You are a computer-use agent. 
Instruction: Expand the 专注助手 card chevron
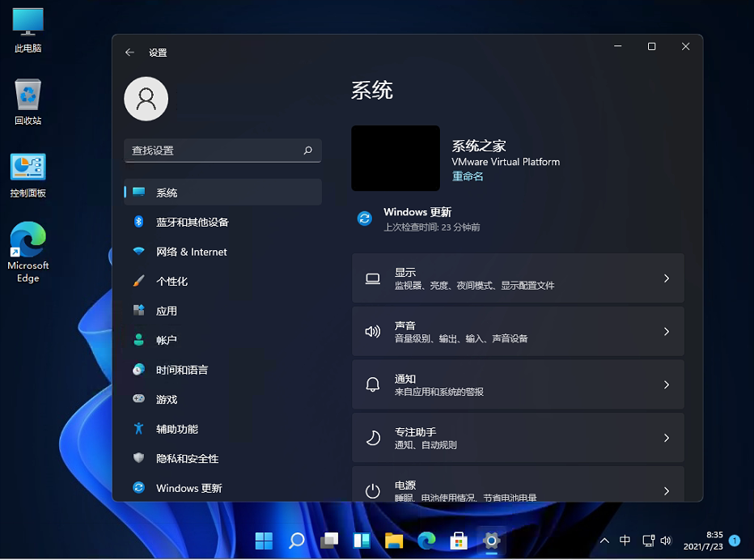tap(666, 437)
